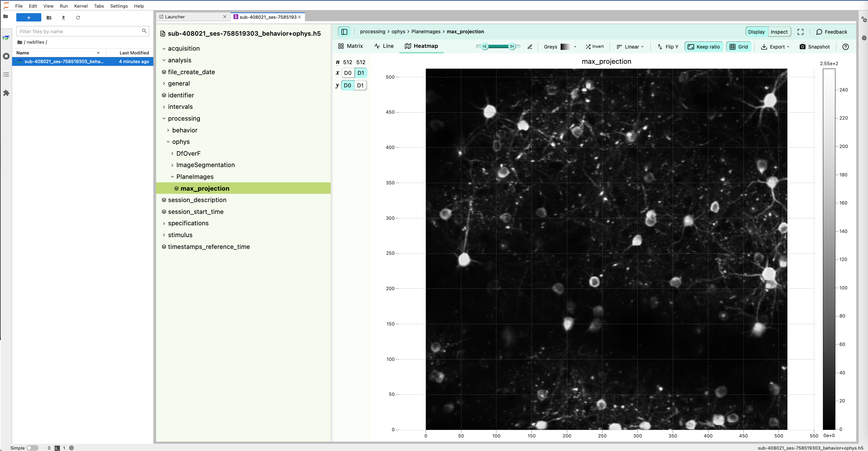Open the Kernel menu
Image resolution: width=868 pixels, height=451 pixels.
point(80,6)
